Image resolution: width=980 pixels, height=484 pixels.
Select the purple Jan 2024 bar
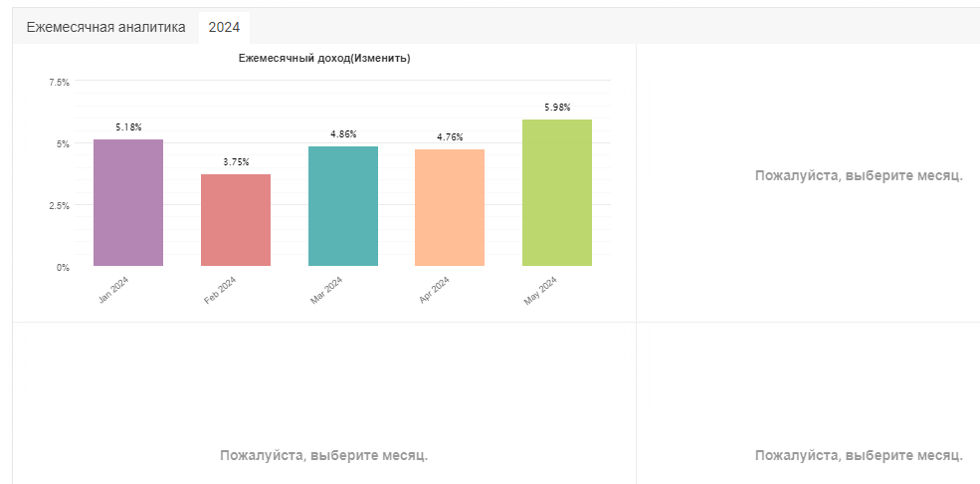click(128, 202)
